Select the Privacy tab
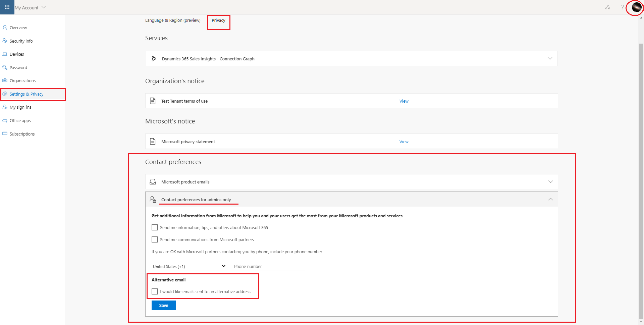 coord(218,20)
